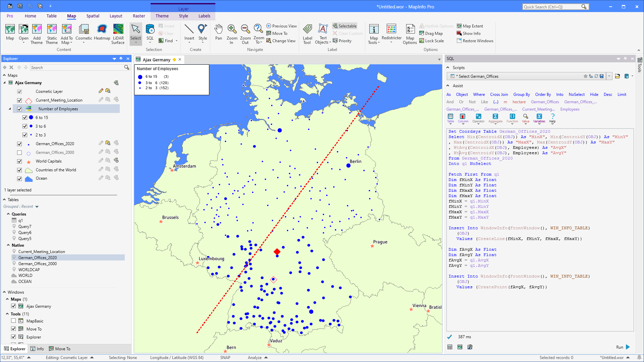Enable the MapBasic tool checkbox
Image resolution: width=644 pixels, height=362 pixels.
click(x=13, y=321)
